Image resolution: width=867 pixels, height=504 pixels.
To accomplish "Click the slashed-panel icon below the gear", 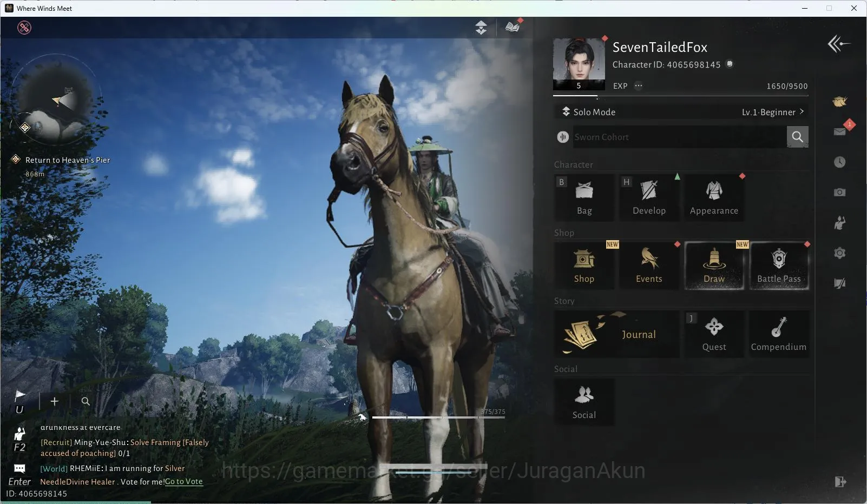I will tap(840, 283).
